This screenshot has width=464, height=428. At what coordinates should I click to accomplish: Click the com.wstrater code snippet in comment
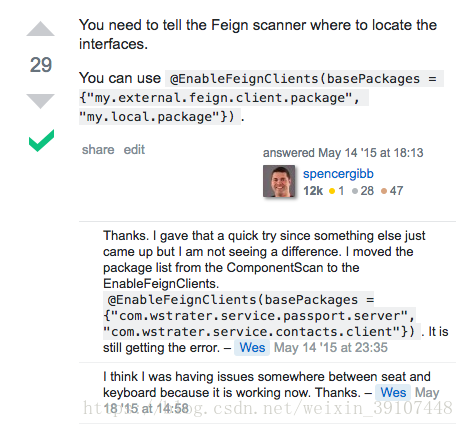pyautogui.click(x=259, y=316)
